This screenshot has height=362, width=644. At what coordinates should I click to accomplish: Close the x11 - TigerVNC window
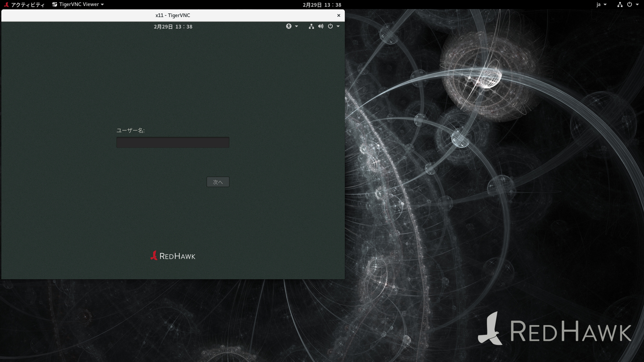(x=339, y=15)
